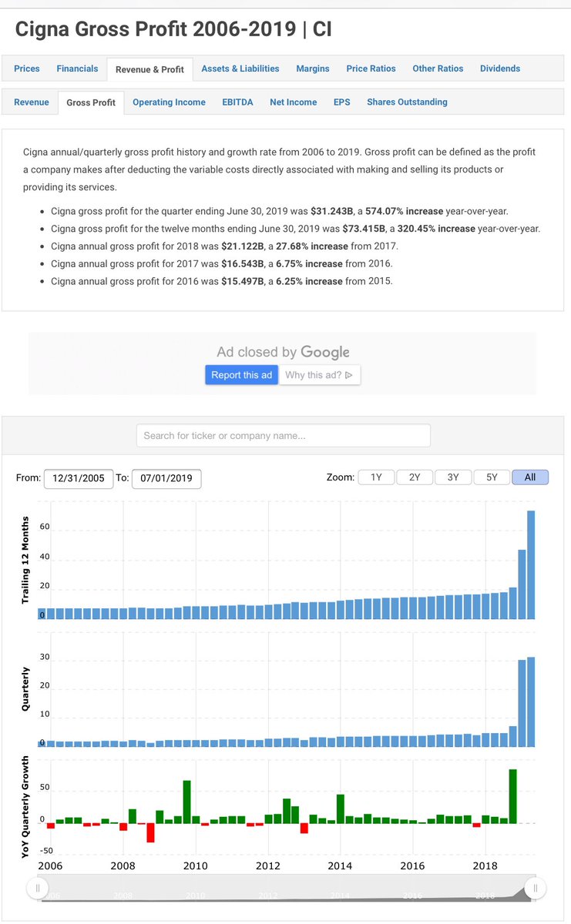
Task: Click the Report this ad button
Action: [242, 375]
